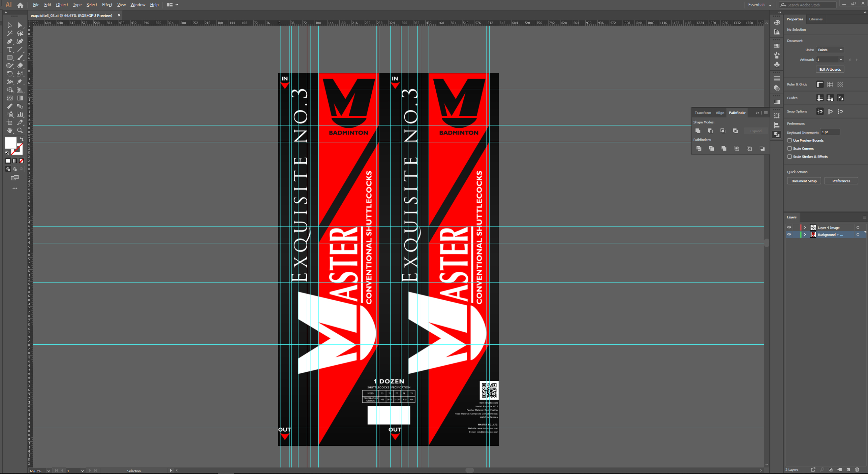Select the Perspective Grid tool
Viewport: 868px width, 474px height.
pos(20,90)
